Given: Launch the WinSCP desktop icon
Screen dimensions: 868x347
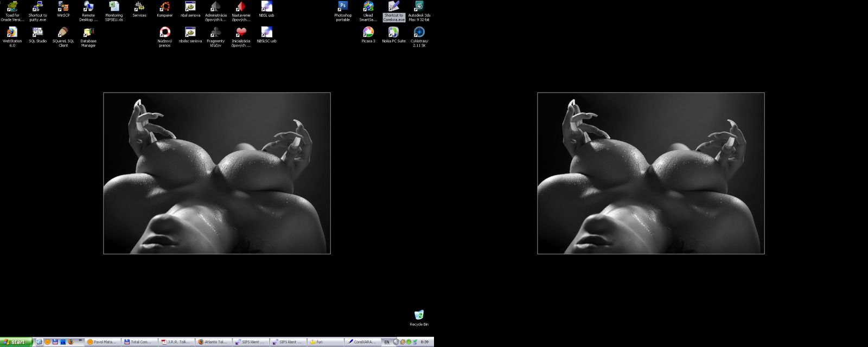Looking at the screenshot, I should (x=63, y=8).
